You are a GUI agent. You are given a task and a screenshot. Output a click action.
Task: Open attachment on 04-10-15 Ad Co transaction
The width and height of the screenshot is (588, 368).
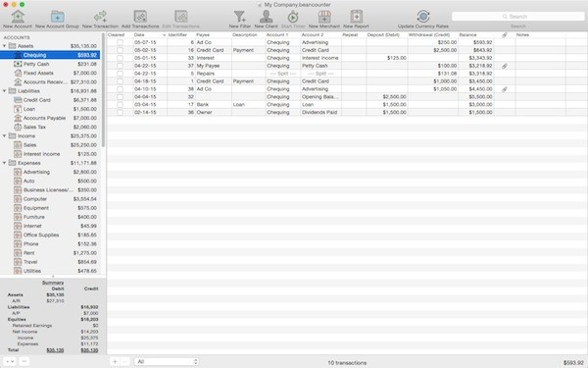coord(505,89)
